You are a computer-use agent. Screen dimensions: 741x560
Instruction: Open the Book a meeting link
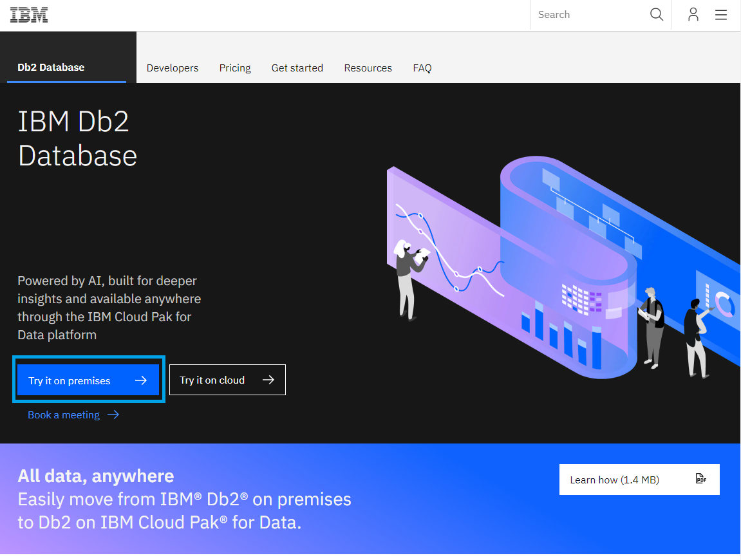(63, 415)
